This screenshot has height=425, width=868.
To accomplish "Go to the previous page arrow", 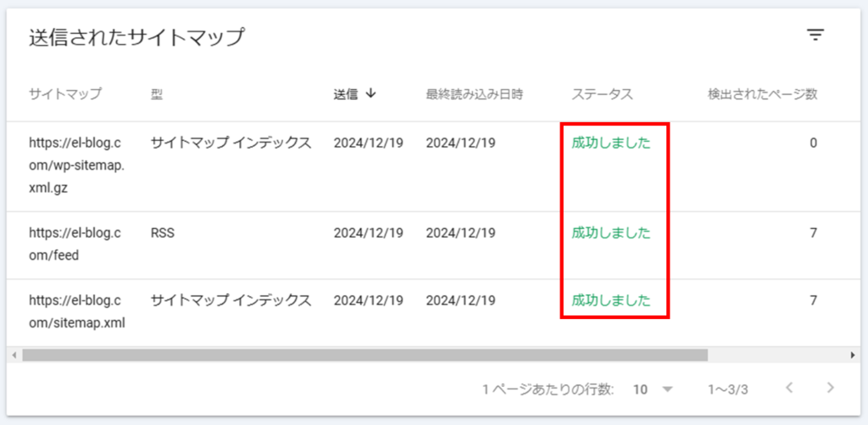I will pyautogui.click(x=789, y=388).
